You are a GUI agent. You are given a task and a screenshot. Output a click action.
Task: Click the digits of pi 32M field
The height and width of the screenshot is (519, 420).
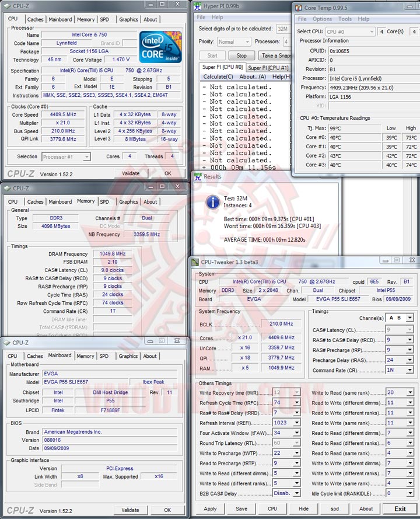click(x=283, y=29)
